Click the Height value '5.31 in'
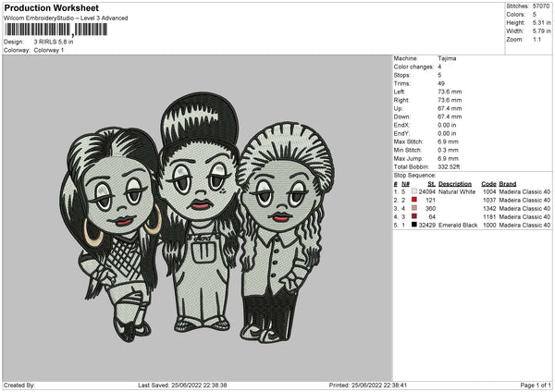Screen dimensions: 555x392 click(541, 22)
